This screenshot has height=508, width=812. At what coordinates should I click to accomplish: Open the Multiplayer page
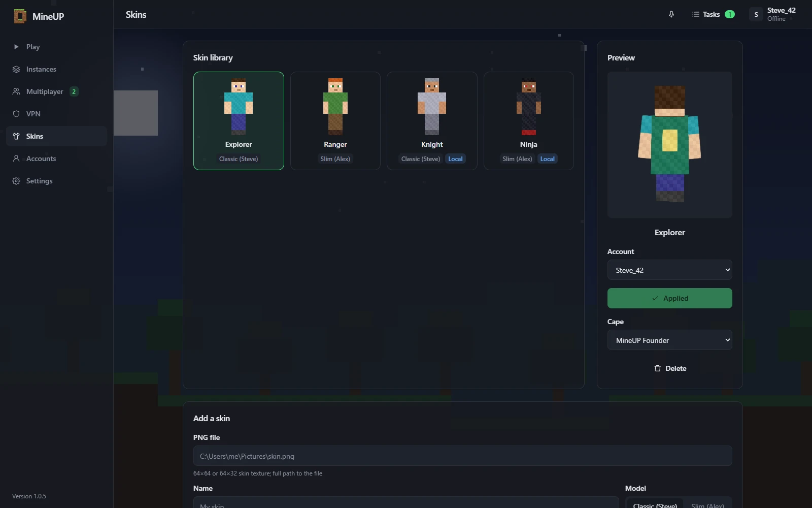pyautogui.click(x=57, y=91)
